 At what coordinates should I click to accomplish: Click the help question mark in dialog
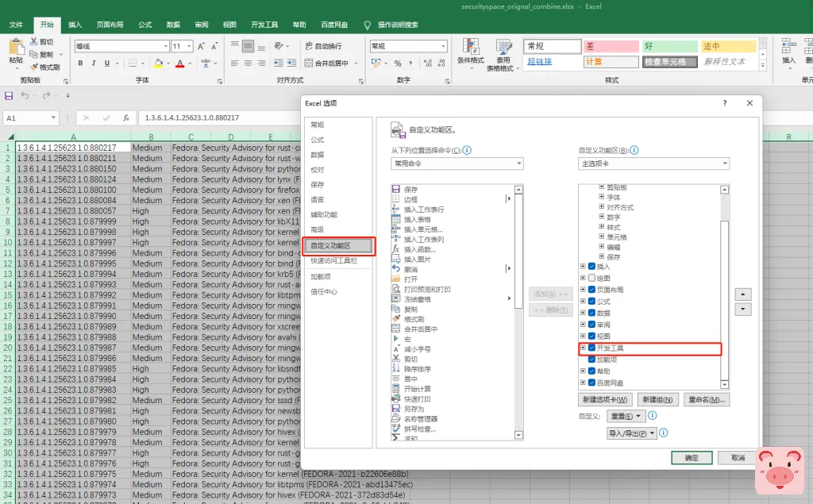coord(724,103)
